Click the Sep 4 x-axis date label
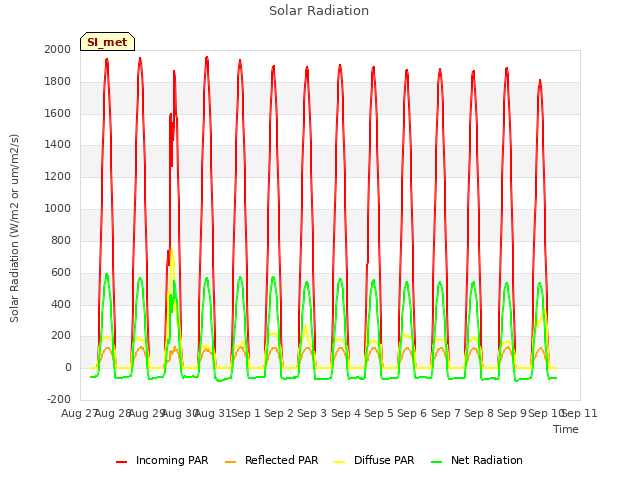 pyautogui.click(x=346, y=413)
